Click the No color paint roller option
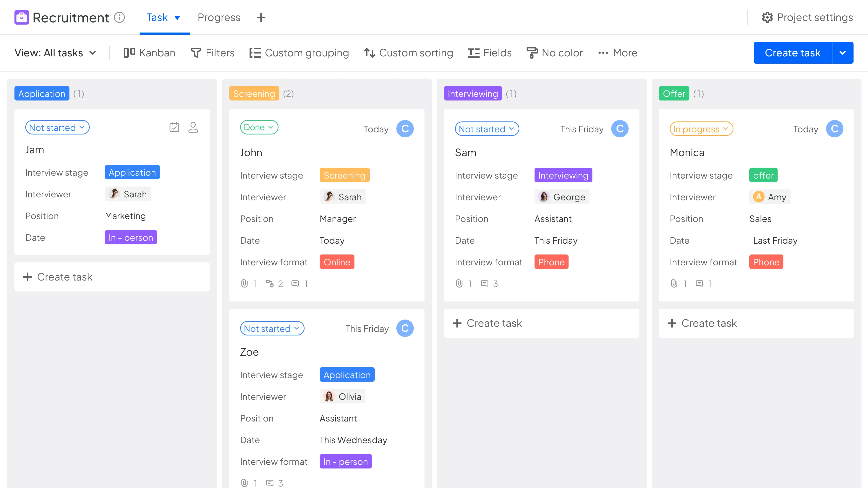 click(555, 53)
